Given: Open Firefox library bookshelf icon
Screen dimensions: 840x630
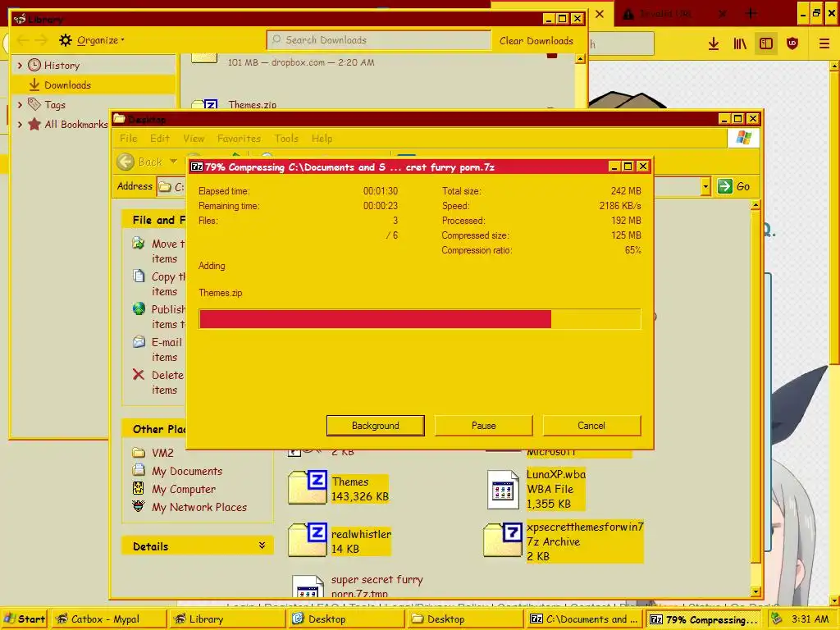Looking at the screenshot, I should click(740, 44).
